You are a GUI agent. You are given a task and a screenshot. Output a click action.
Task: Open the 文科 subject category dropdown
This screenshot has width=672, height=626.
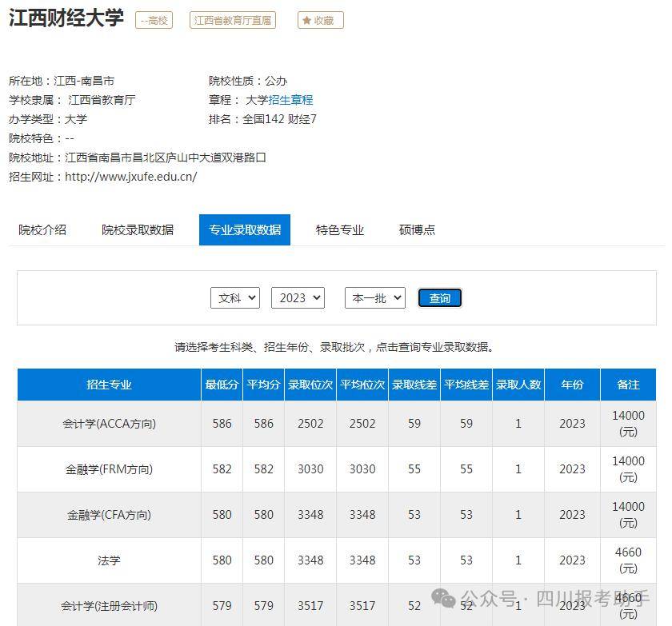pyautogui.click(x=235, y=298)
